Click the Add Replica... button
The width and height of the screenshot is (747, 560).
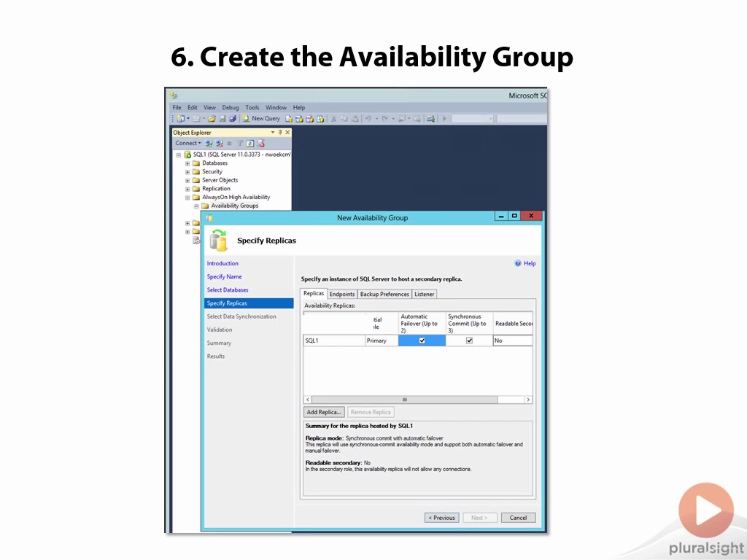(324, 412)
